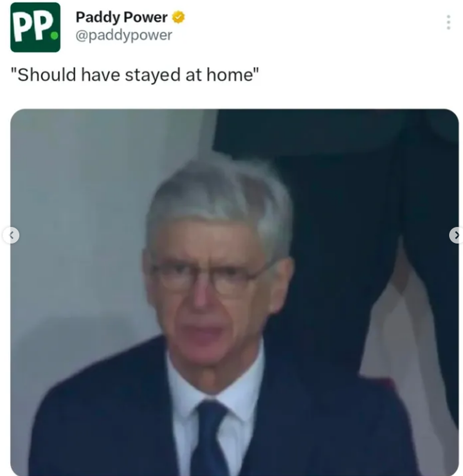The image size is (463, 476).
Task: Open the Arsene Wenger image full screen
Action: click(x=231, y=293)
